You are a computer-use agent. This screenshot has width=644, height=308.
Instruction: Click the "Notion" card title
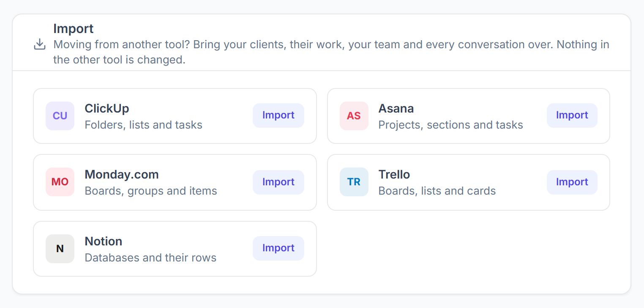coord(104,241)
